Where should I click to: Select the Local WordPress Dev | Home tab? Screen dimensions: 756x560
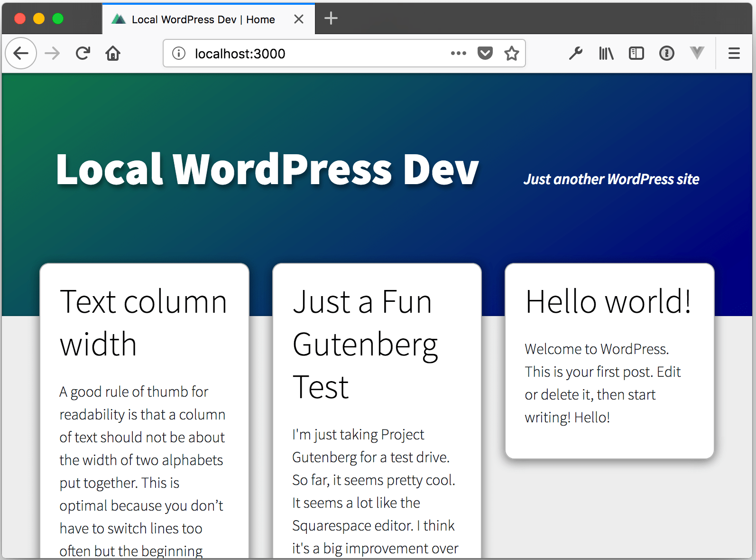coord(208,19)
